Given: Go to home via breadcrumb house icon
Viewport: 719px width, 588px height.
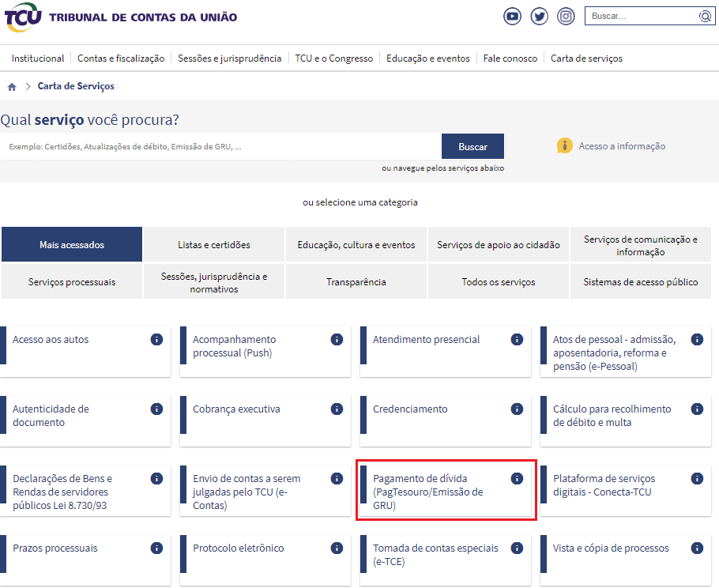Looking at the screenshot, I should (12, 87).
